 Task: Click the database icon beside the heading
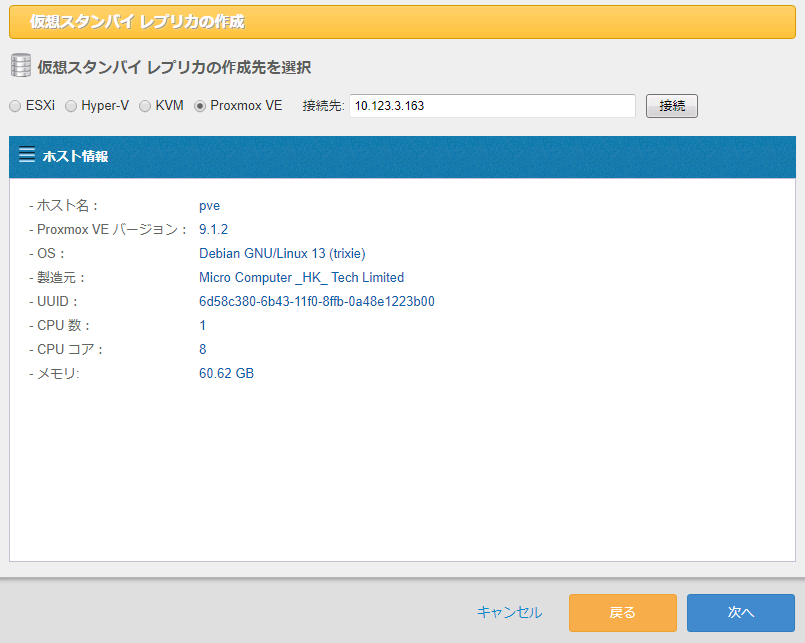[20, 67]
